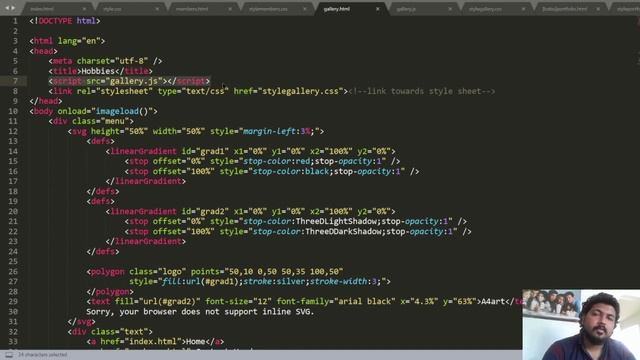640x360 pixels.
Task: Click the 'link towards style sheet' comment
Action: coord(422,91)
